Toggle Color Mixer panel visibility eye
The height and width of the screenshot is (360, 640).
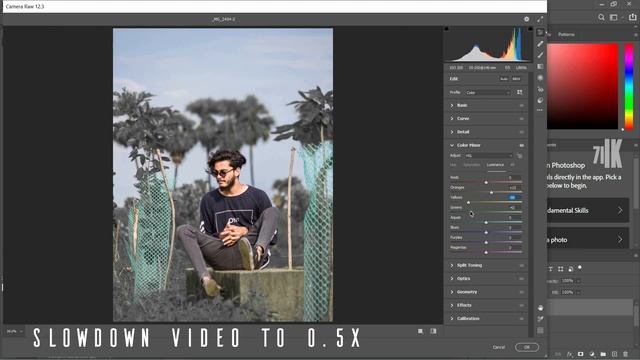(x=522, y=145)
